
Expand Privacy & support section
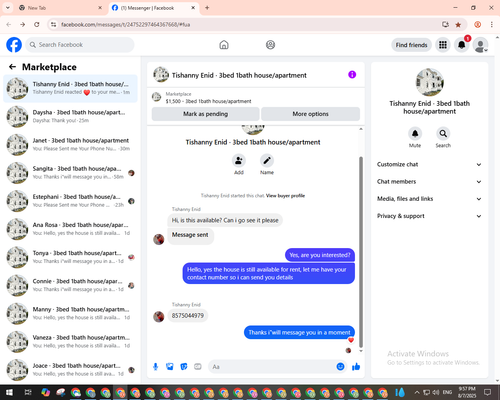tap(429, 216)
